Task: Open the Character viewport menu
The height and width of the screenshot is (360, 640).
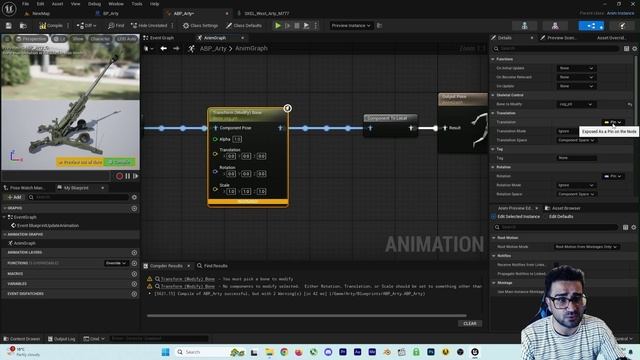Action: click(100, 39)
